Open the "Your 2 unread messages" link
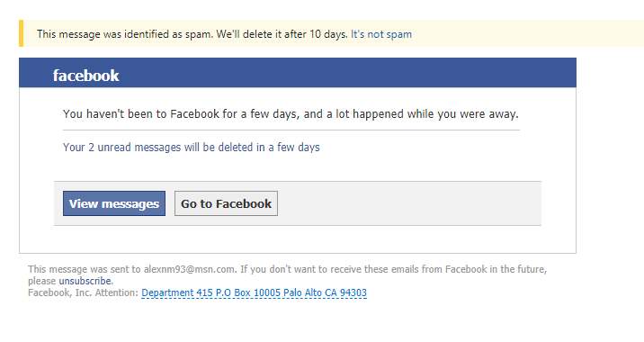The height and width of the screenshot is (342, 644). tap(191, 148)
